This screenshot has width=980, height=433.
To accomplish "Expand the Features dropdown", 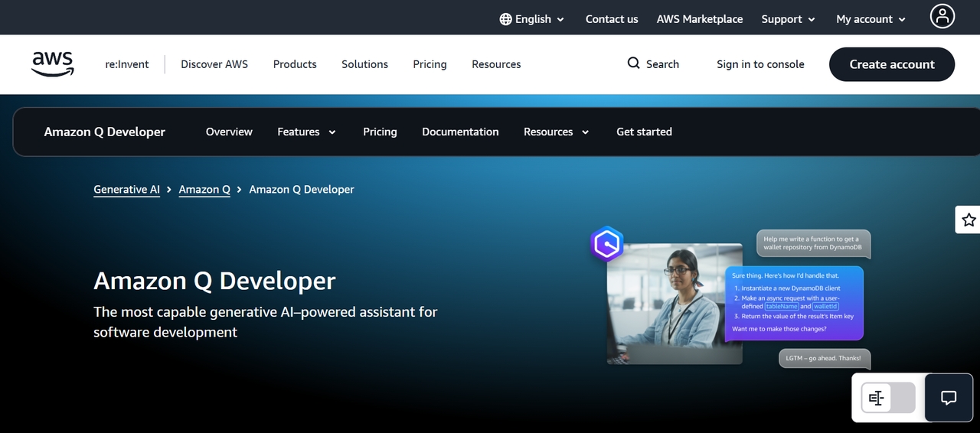I will click(307, 132).
